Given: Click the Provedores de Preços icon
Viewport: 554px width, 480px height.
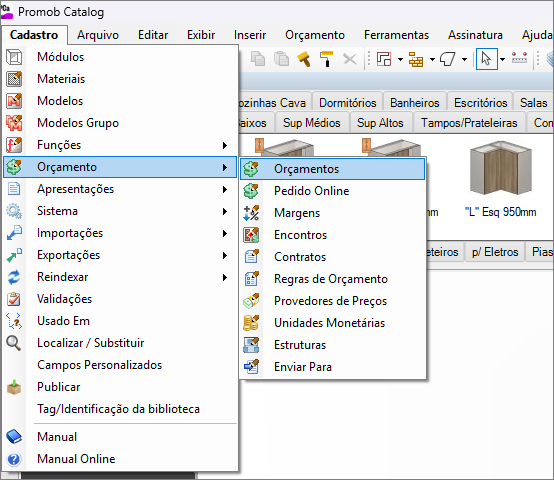Looking at the screenshot, I should point(251,301).
